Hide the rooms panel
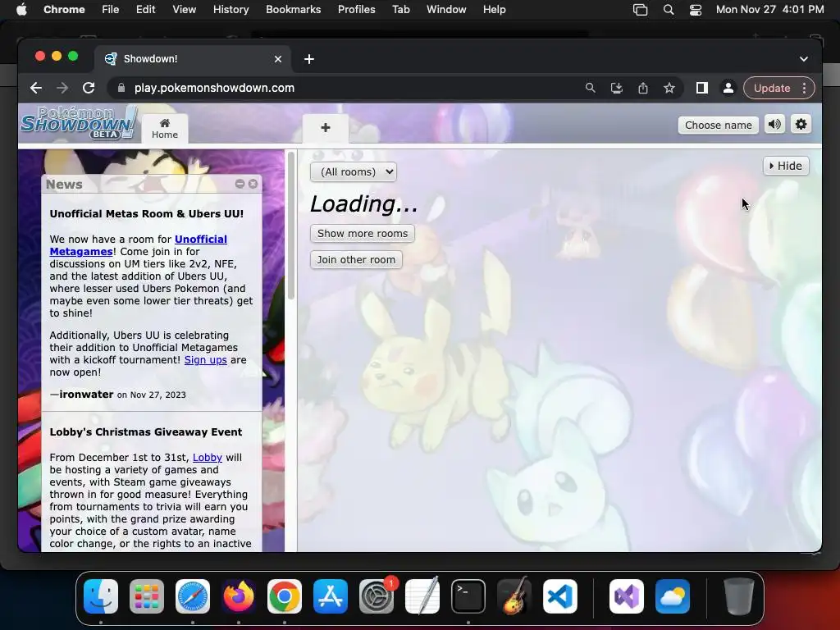The height and width of the screenshot is (630, 840). pos(786,166)
